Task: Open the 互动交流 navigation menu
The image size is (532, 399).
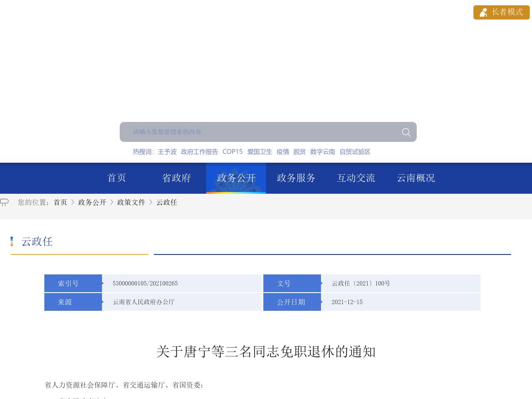Action: (356, 178)
